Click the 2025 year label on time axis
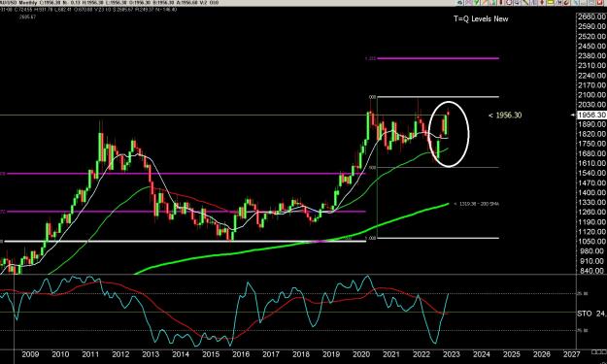Viewport: 607px width, 364px height. tap(512, 354)
